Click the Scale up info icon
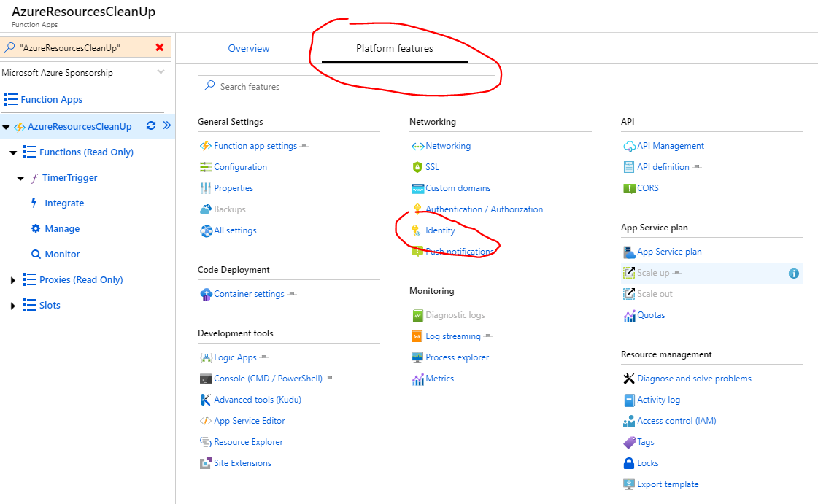818x504 pixels. tap(794, 274)
